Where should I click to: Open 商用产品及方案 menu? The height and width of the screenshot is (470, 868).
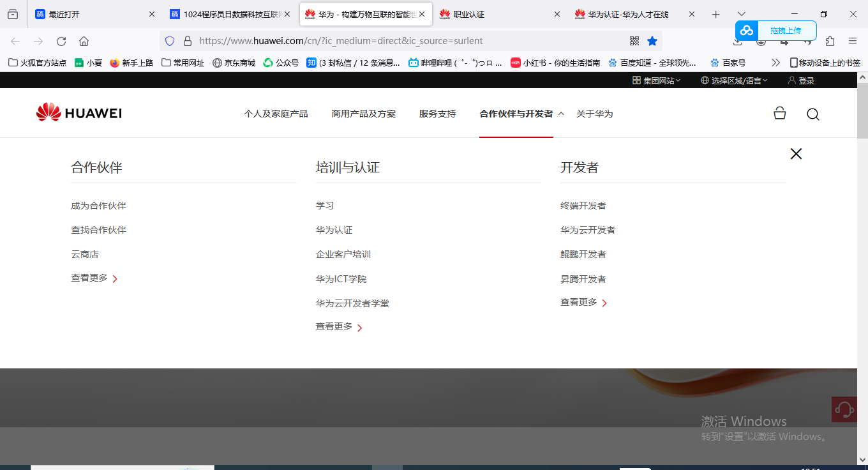364,114
